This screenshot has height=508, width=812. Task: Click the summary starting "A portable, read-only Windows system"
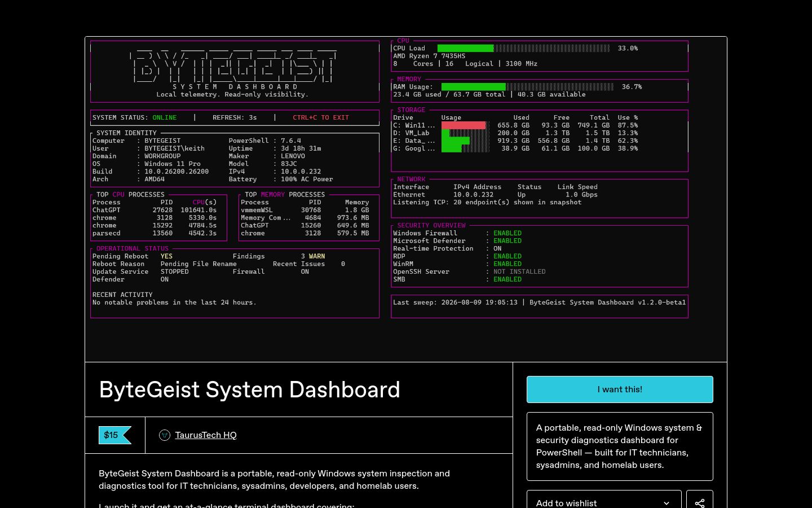pyautogui.click(x=620, y=446)
